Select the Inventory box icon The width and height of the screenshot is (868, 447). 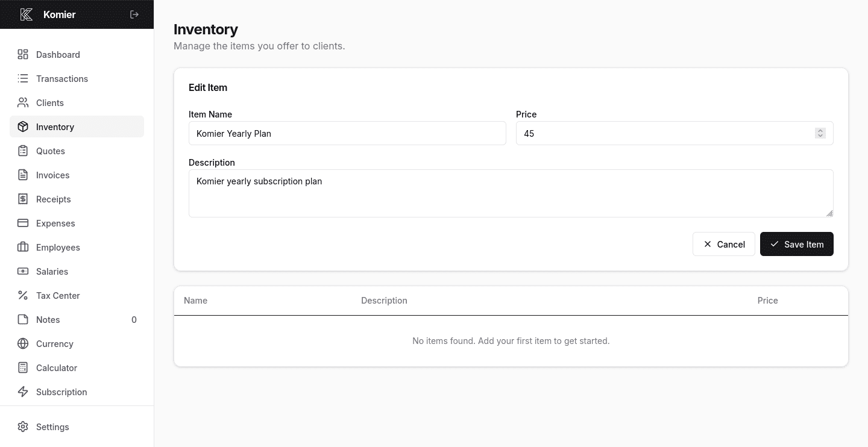click(23, 127)
